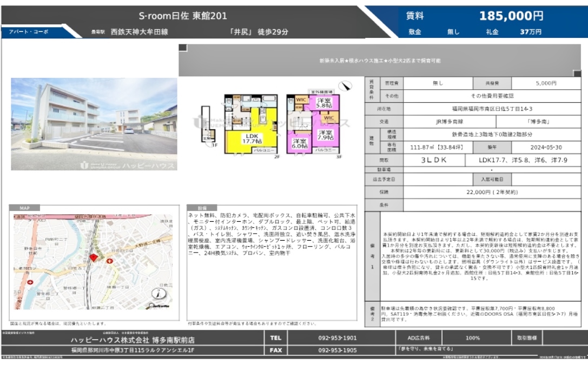Screen dimensions: 588x371
Task: Click structure cell 鉄骨造地上3階地下0階建2階部分
Action: [x=492, y=134]
